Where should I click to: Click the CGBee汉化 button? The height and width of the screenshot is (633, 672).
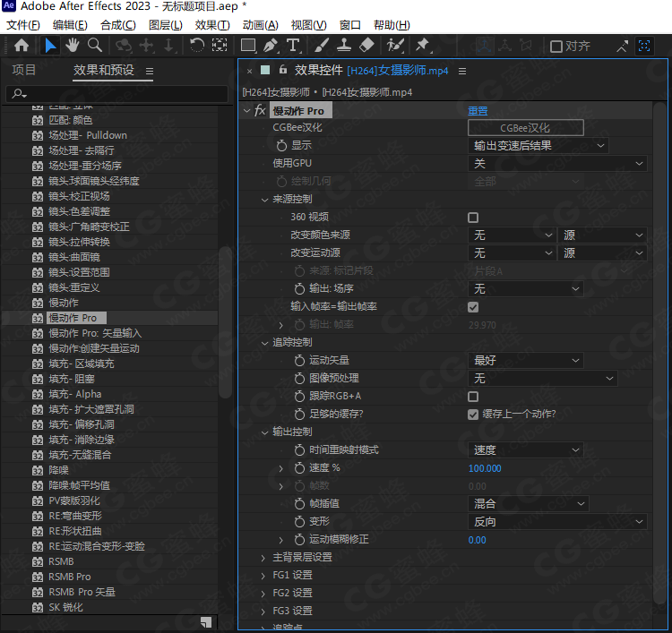click(525, 128)
